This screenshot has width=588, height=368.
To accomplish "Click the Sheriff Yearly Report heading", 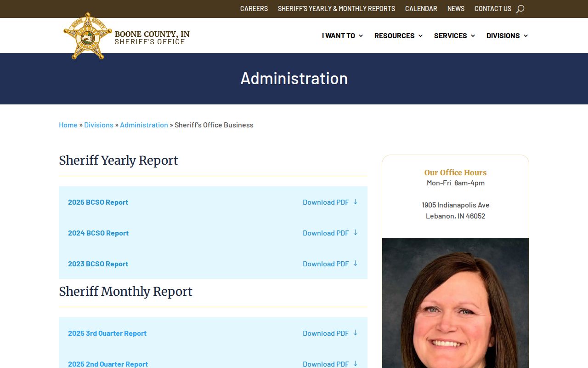I will (x=119, y=160).
